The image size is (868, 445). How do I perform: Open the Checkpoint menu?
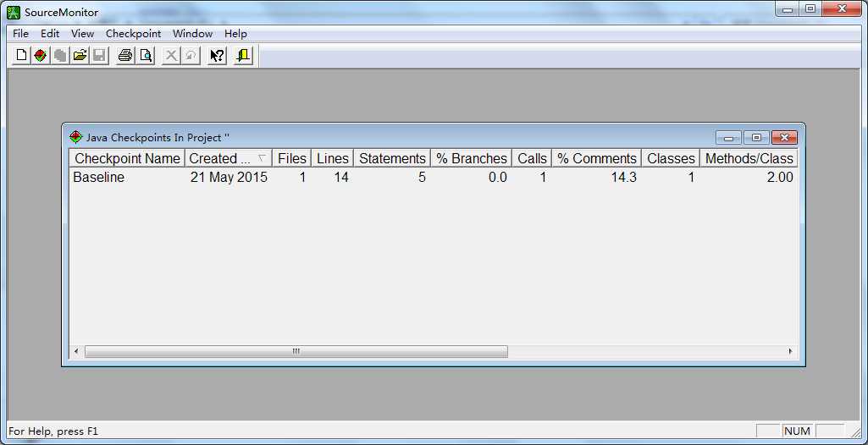pyautogui.click(x=134, y=34)
